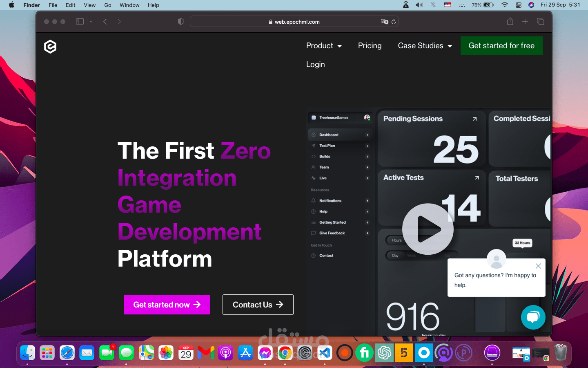The height and width of the screenshot is (368, 588).
Task: Click the Contact Us button
Action: (258, 305)
